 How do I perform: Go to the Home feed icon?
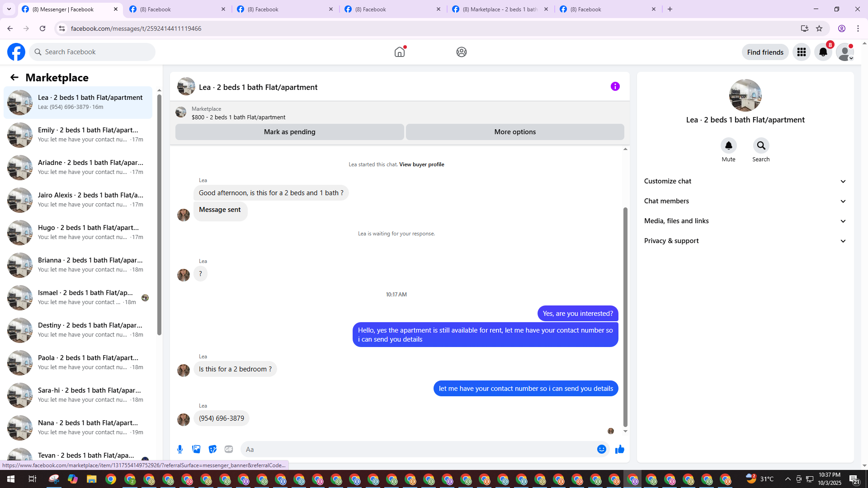point(400,52)
